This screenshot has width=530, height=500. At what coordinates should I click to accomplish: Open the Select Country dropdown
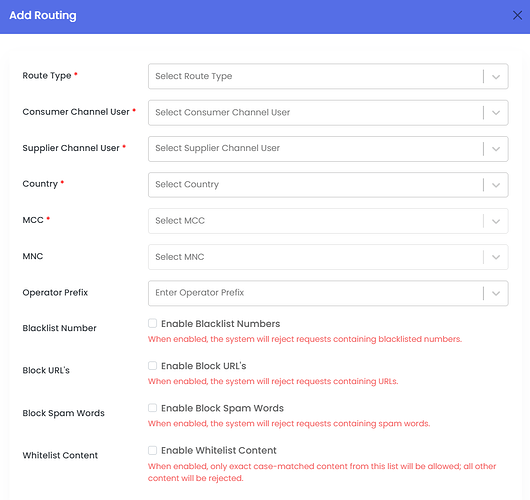328,185
